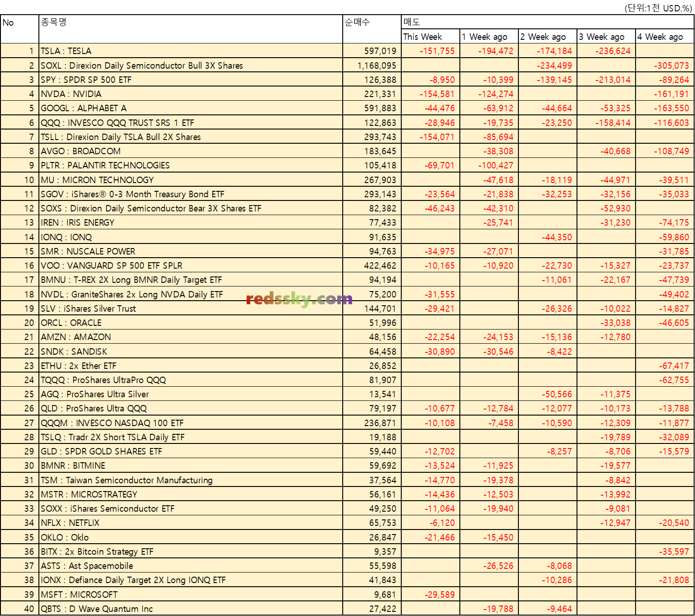
Task: Select NVDA This Week value -154,581
Action: (431, 94)
